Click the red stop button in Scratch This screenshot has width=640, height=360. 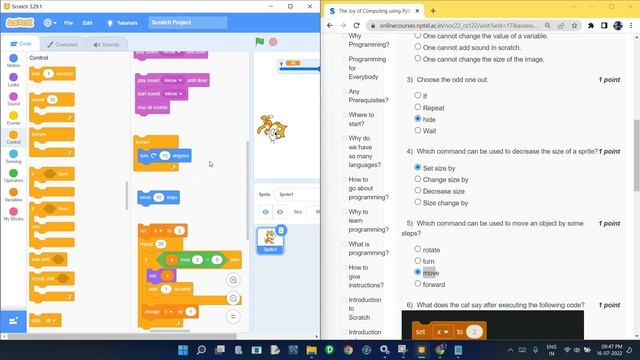point(273,42)
